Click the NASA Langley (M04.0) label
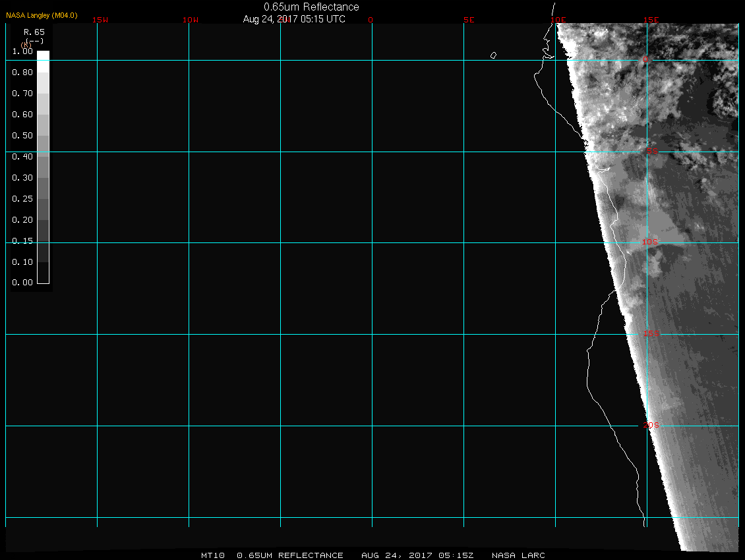 pyautogui.click(x=41, y=14)
